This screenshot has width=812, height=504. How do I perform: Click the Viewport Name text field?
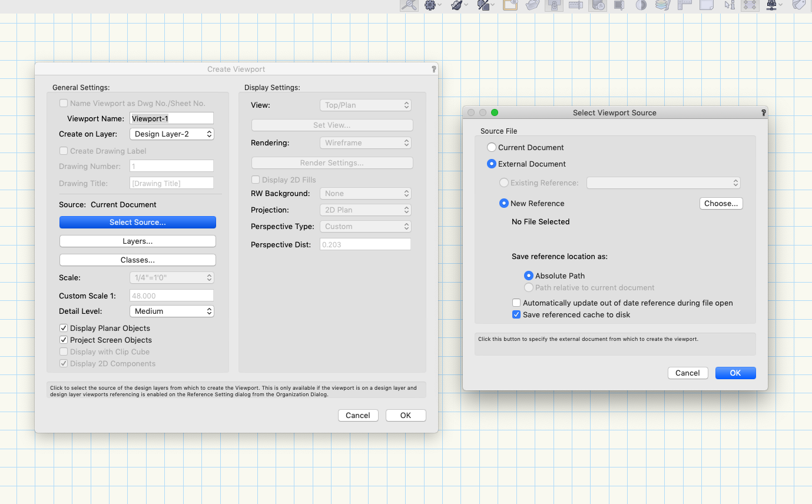point(171,119)
